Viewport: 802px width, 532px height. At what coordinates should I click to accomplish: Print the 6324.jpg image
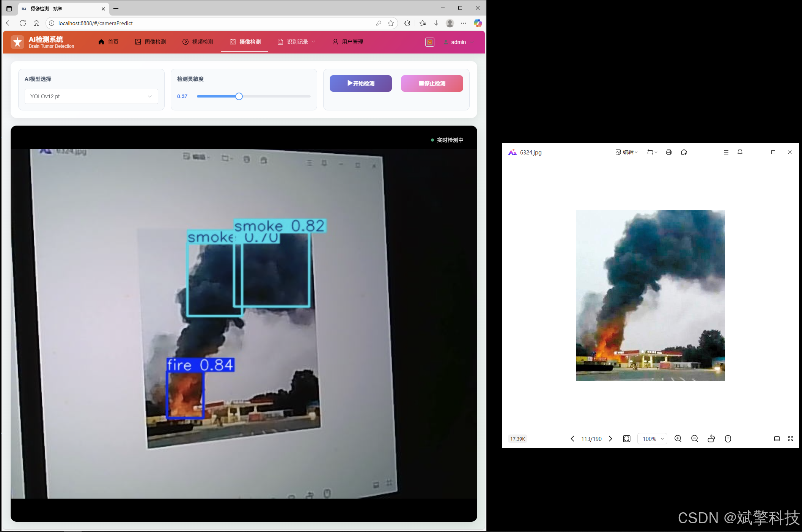pyautogui.click(x=669, y=152)
